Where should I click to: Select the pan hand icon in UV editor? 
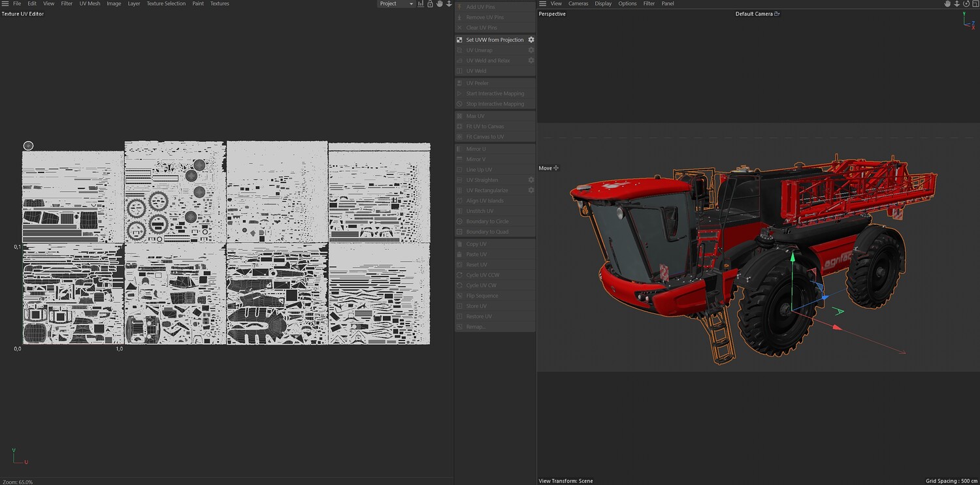click(440, 4)
